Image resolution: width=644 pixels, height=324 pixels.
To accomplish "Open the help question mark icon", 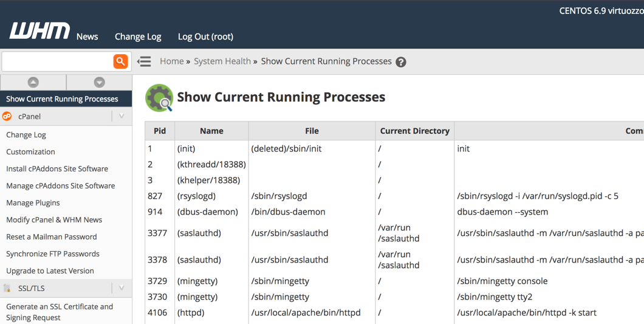I will [401, 62].
